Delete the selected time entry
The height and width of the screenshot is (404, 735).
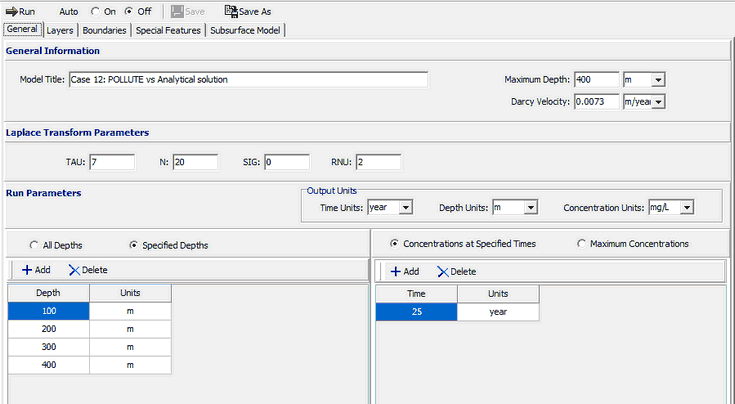point(456,271)
